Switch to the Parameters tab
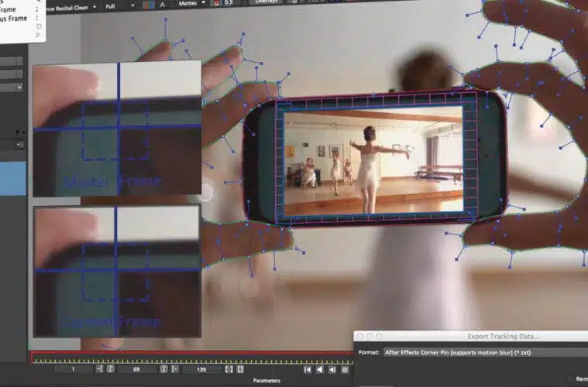The image size is (588, 387). 266,381
